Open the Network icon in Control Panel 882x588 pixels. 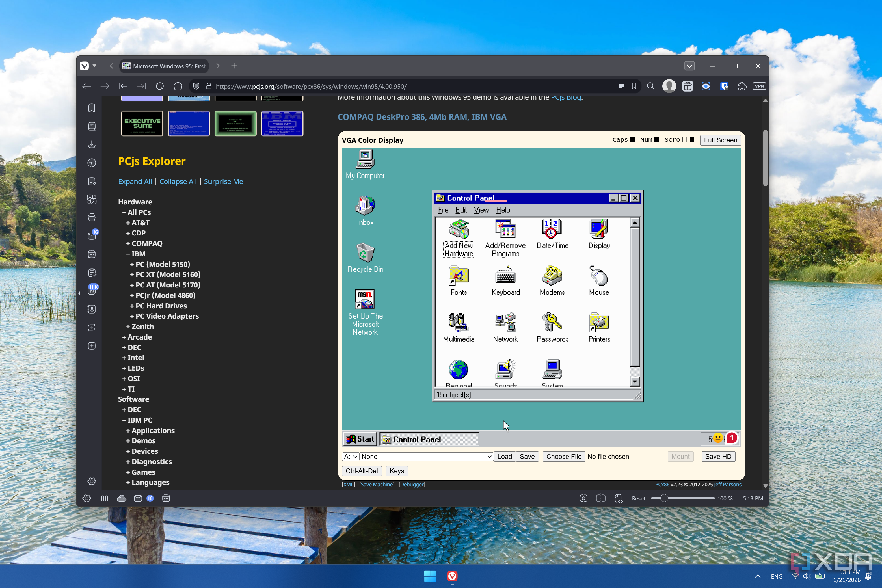point(505,328)
